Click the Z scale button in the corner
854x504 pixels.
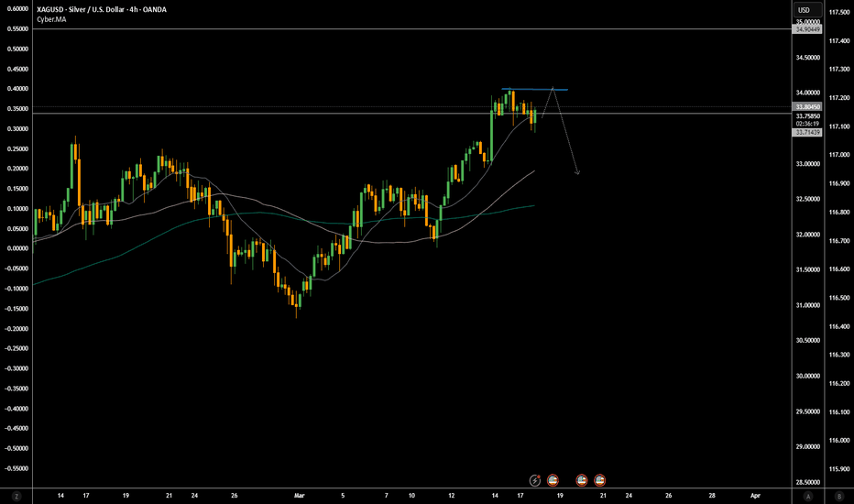tap(16, 496)
